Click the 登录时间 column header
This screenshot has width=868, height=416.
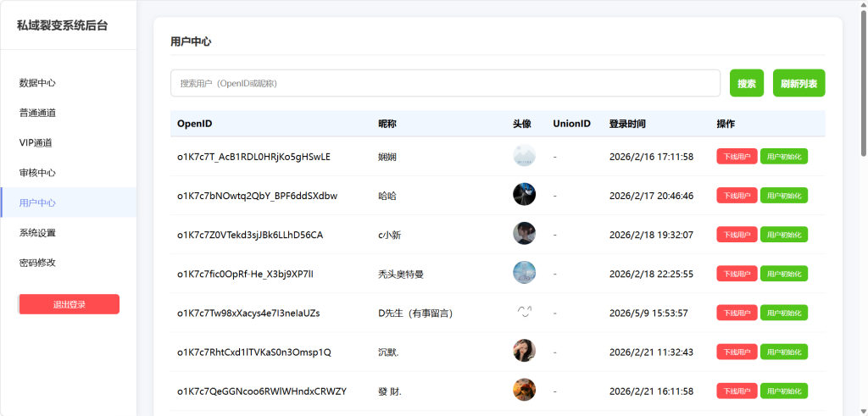coord(627,124)
